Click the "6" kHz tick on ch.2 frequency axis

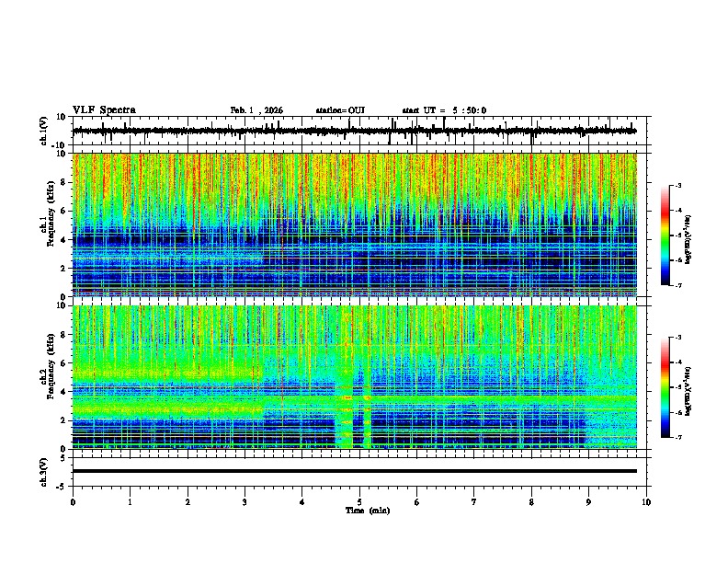click(64, 363)
